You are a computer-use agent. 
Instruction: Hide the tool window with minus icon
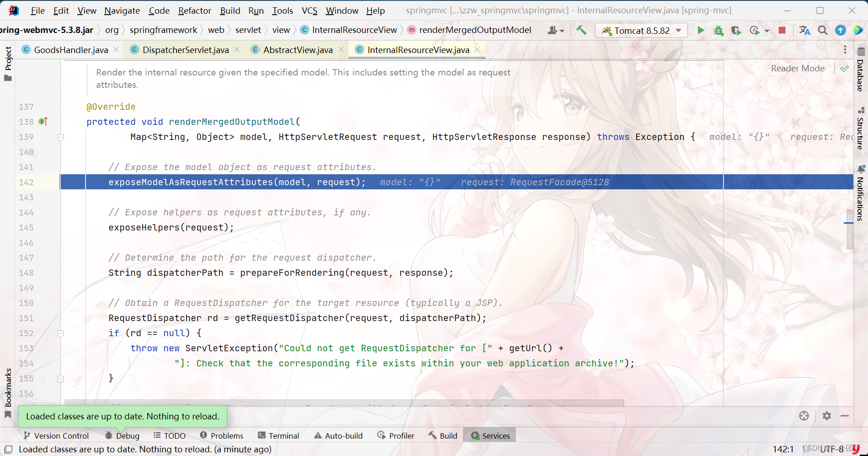[845, 416]
